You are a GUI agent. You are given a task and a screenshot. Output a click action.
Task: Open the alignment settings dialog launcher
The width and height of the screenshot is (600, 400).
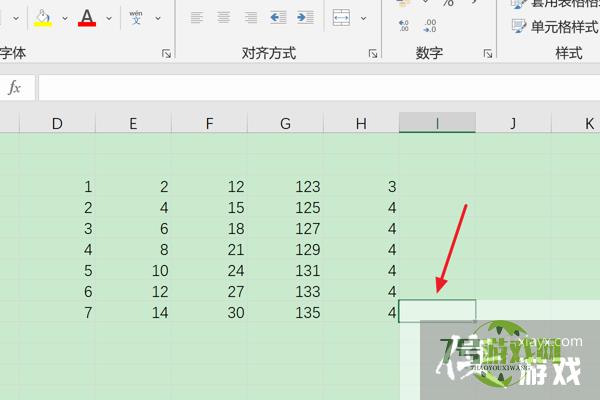click(x=373, y=54)
